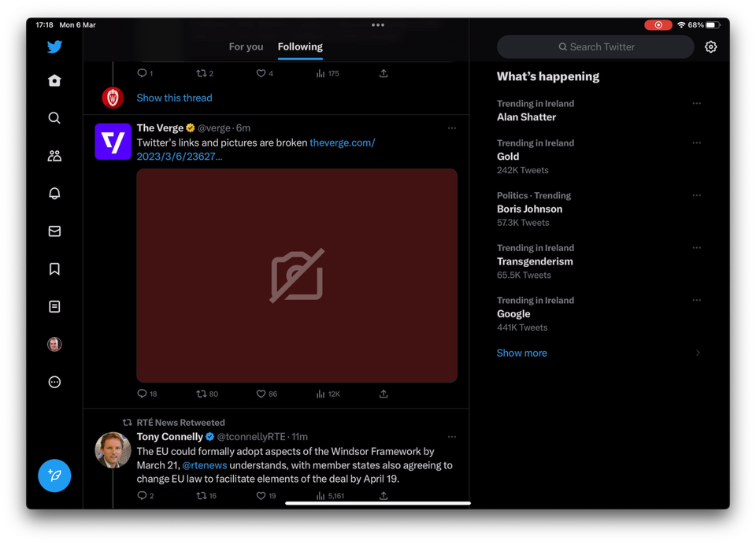Open the Lists sidebar icon
Image resolution: width=756 pixels, height=544 pixels.
click(54, 306)
